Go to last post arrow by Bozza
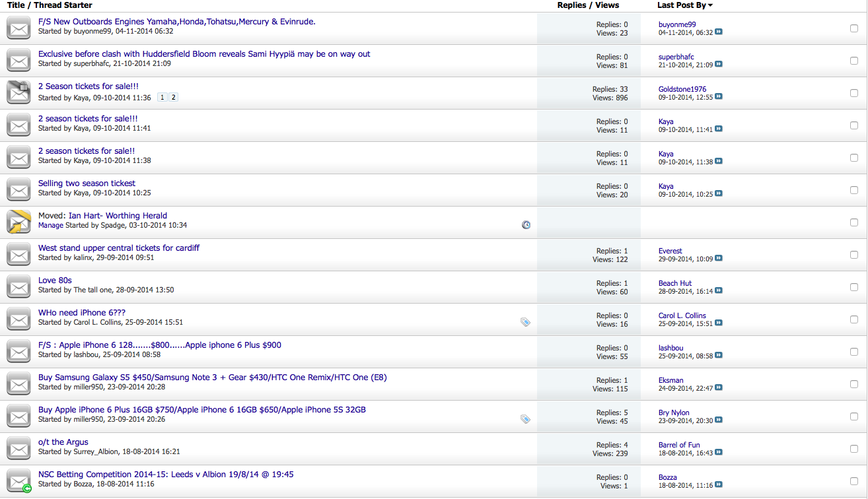The image size is (868, 499). pyautogui.click(x=719, y=484)
